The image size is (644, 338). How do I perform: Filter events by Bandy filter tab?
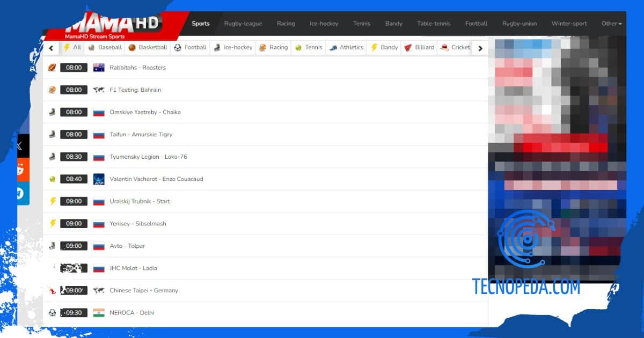(384, 47)
